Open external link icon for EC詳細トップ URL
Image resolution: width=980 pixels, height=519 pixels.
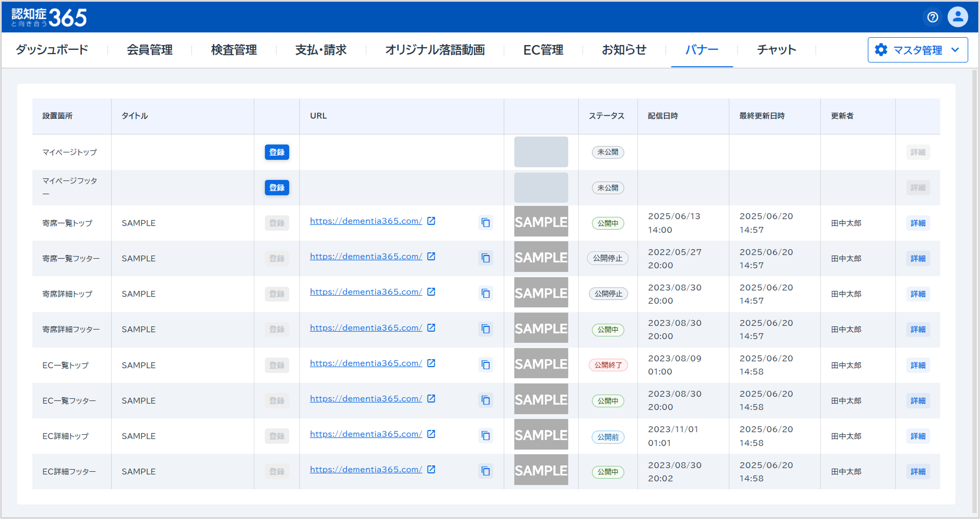[431, 434]
